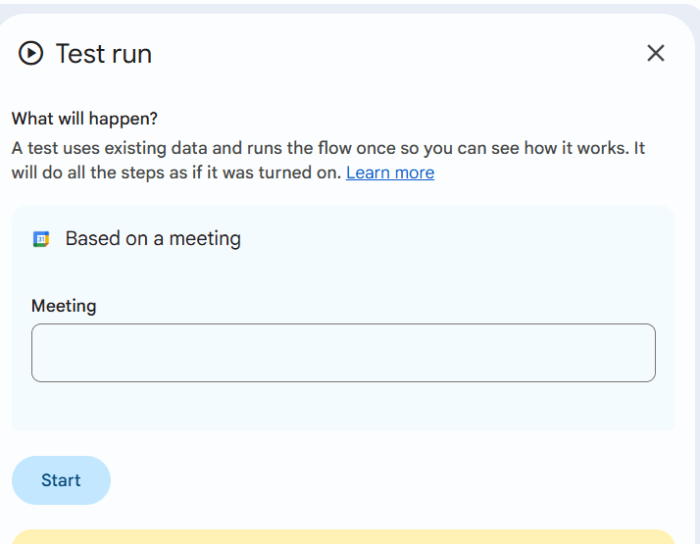Open the Learn more link
This screenshot has height=544, width=700.
click(390, 173)
